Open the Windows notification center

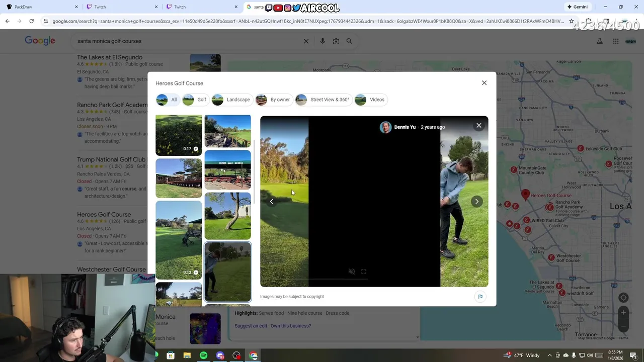(633, 355)
